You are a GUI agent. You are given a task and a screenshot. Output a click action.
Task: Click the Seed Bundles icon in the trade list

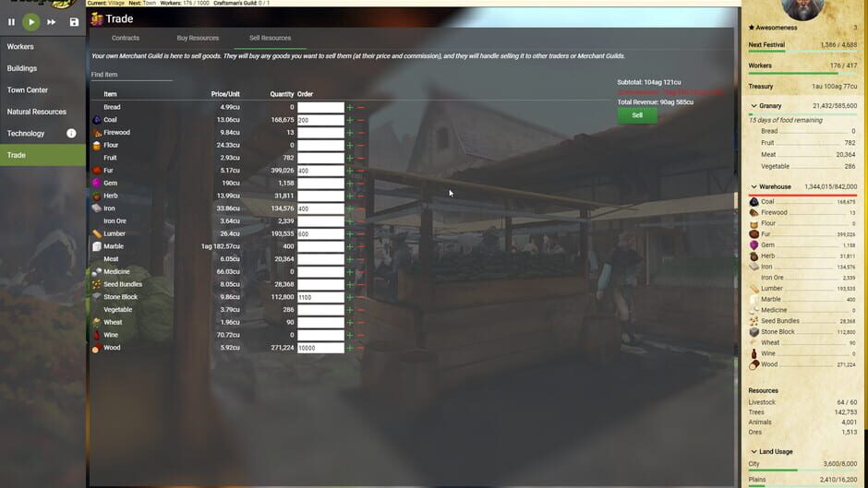pyautogui.click(x=97, y=284)
